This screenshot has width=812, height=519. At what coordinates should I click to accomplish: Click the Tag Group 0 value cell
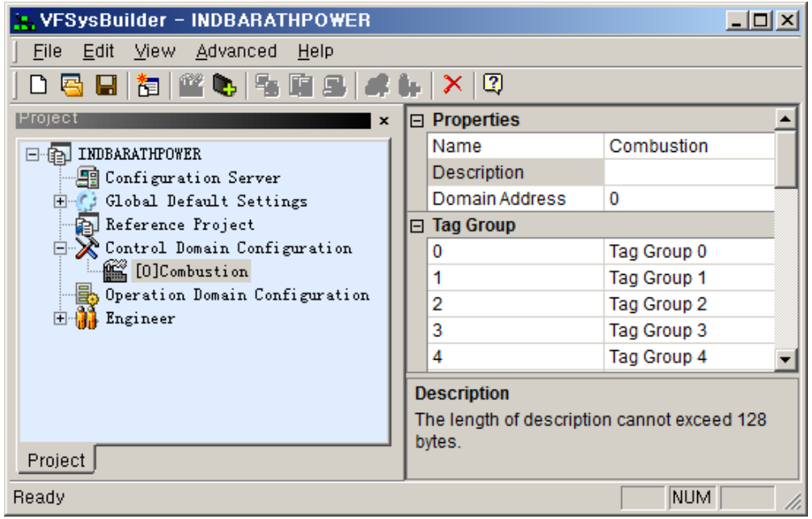coord(689,251)
